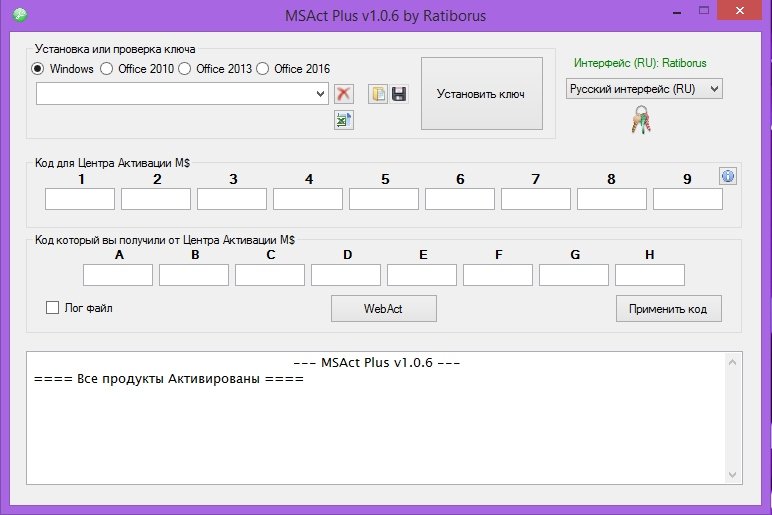Click the WebAct button
Image resolution: width=772 pixels, height=515 pixels.
(384, 309)
